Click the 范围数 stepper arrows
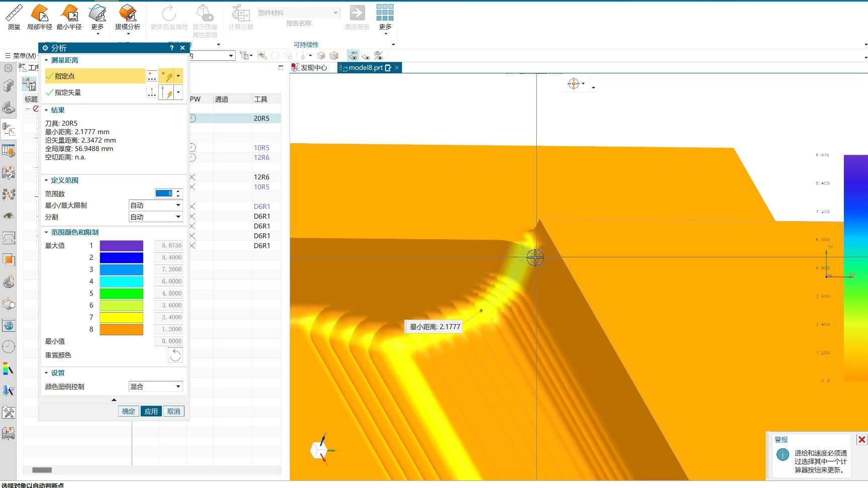 point(178,193)
